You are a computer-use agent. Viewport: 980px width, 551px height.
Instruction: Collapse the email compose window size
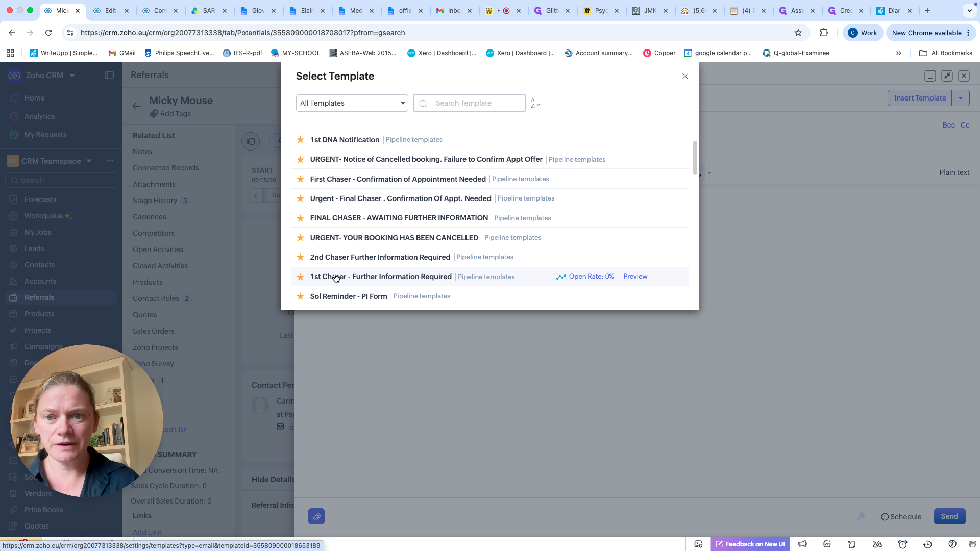(947, 76)
